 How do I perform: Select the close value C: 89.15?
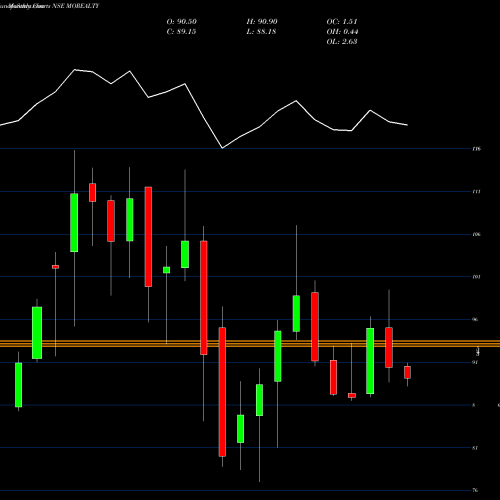point(181,32)
